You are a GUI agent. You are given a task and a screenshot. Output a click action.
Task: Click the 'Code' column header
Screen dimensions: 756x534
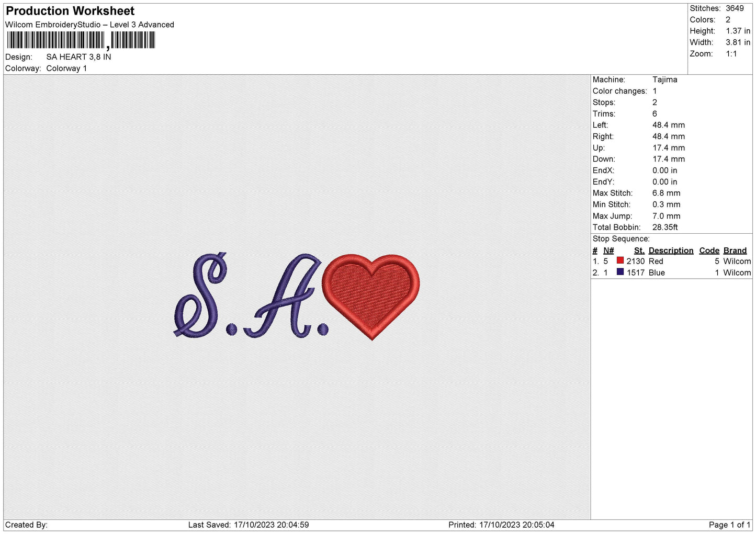709,251
